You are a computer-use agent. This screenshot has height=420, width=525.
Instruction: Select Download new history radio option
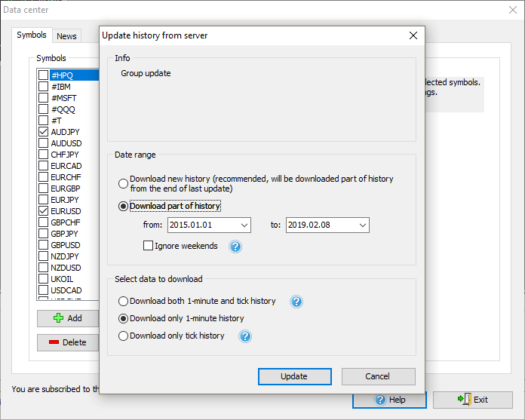point(123,183)
